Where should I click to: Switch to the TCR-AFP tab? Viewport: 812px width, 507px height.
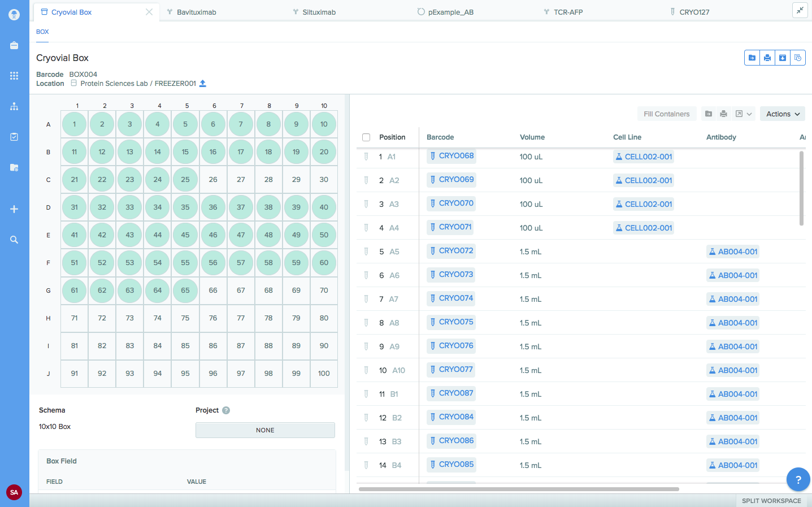[x=563, y=12]
